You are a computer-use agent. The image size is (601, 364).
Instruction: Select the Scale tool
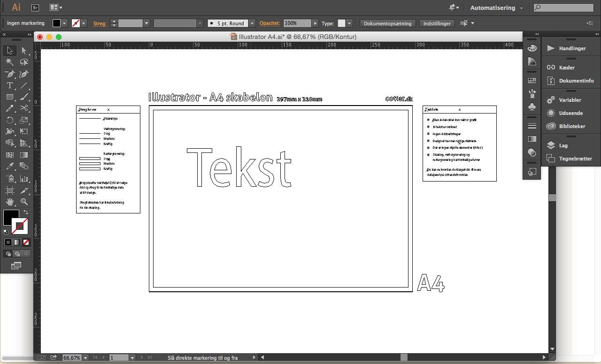click(x=24, y=120)
